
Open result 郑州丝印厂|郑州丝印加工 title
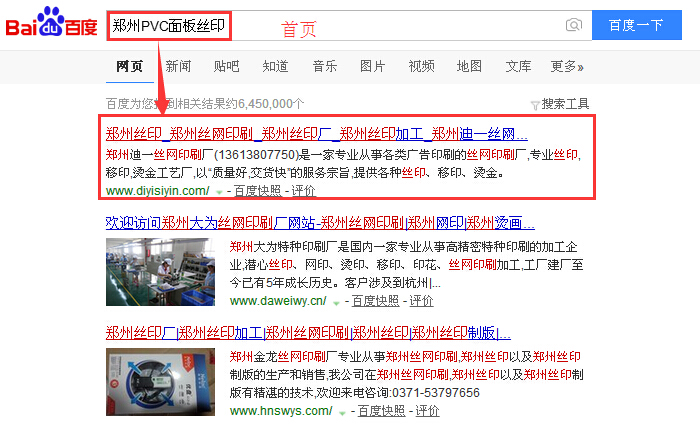(308, 333)
